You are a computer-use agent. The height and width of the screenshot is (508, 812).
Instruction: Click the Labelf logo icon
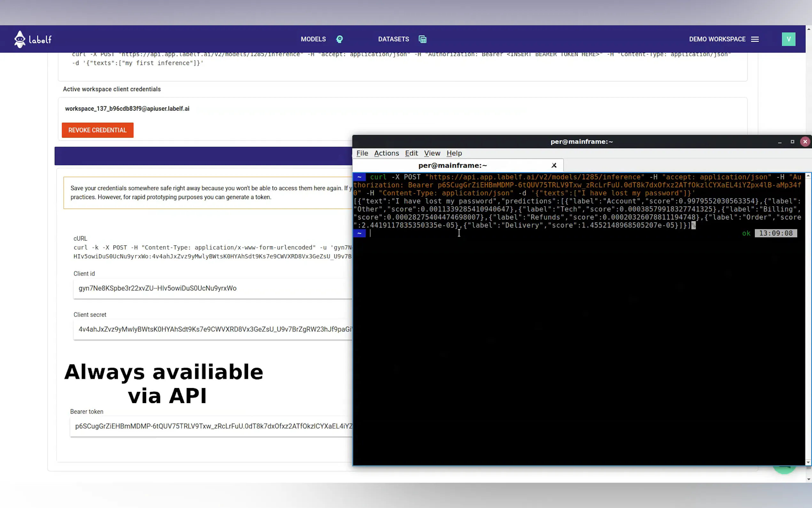20,39
